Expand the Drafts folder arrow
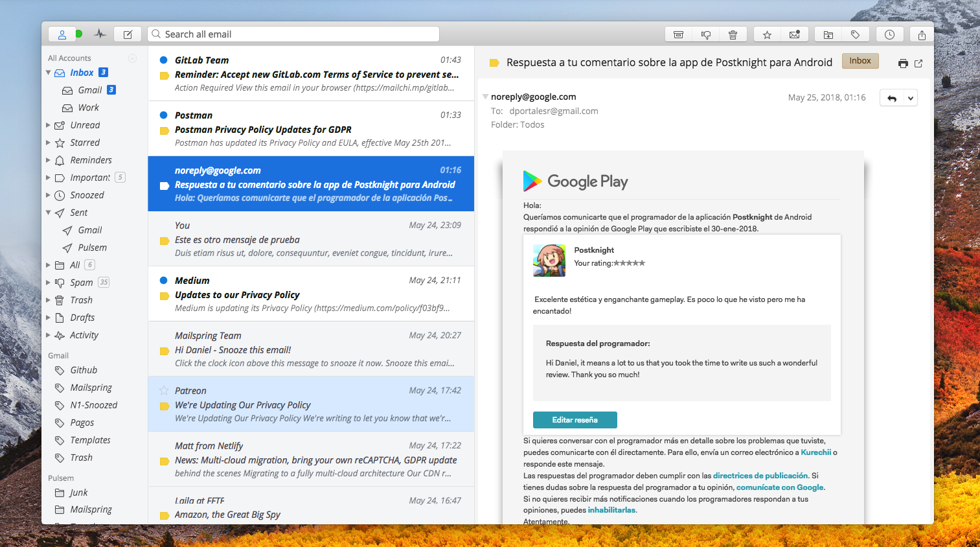This screenshot has width=980, height=547. [49, 318]
